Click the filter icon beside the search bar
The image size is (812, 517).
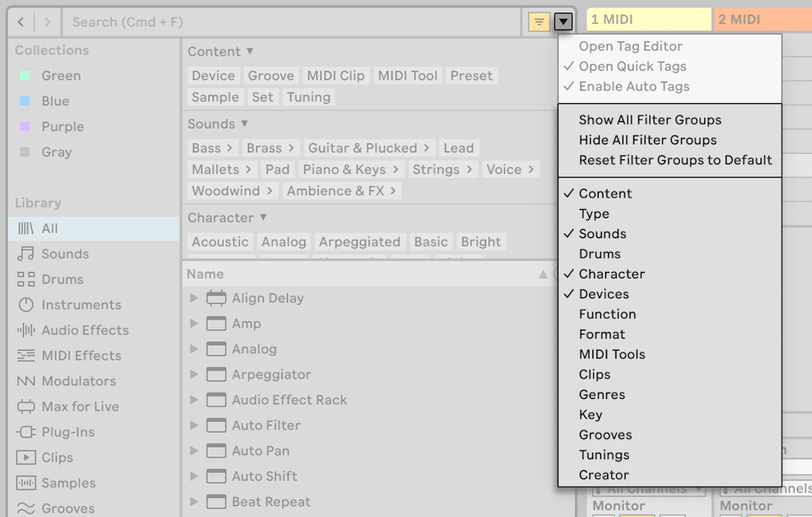pos(539,21)
